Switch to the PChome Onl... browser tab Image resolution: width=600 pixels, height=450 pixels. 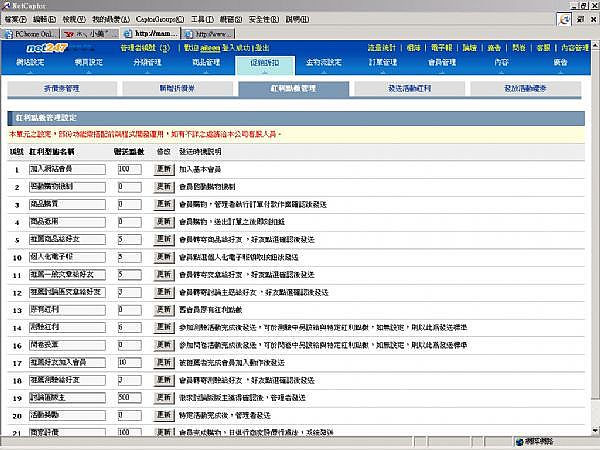(40, 32)
